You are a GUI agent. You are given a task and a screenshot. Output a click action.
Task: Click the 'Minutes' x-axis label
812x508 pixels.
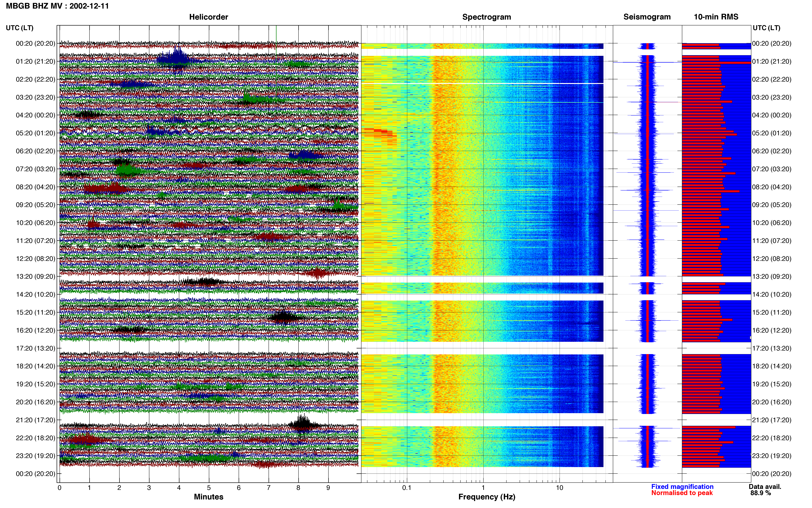[209, 497]
